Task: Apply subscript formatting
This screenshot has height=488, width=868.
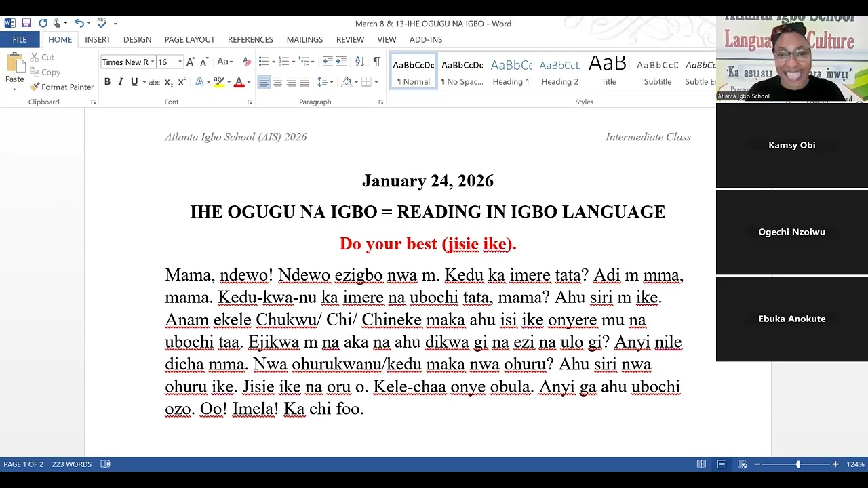Action: point(168,82)
